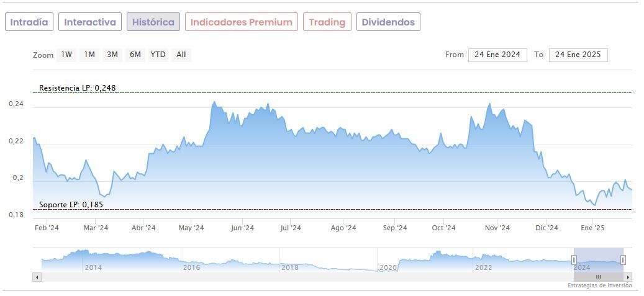Click the scrollbar left arrow

coord(37,277)
